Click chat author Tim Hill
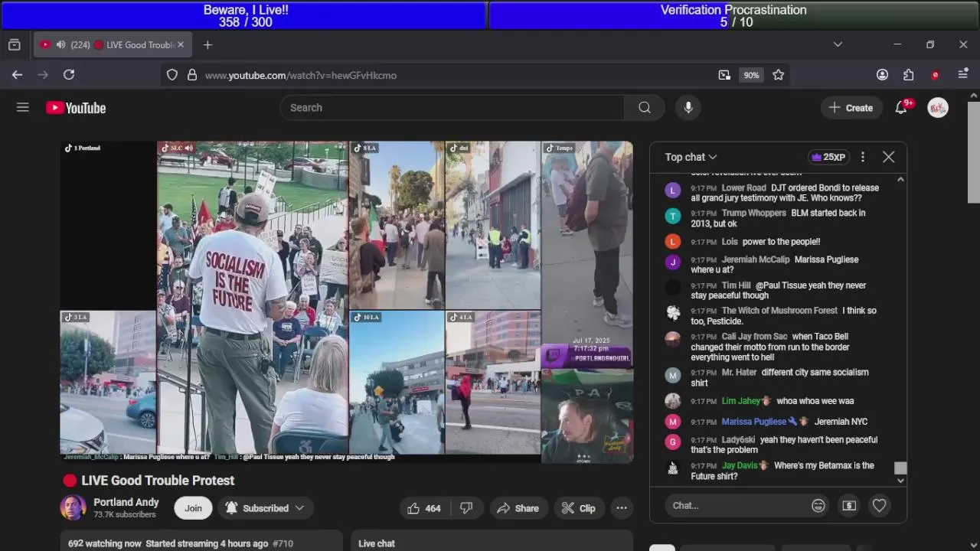This screenshot has width=980, height=551. point(736,285)
